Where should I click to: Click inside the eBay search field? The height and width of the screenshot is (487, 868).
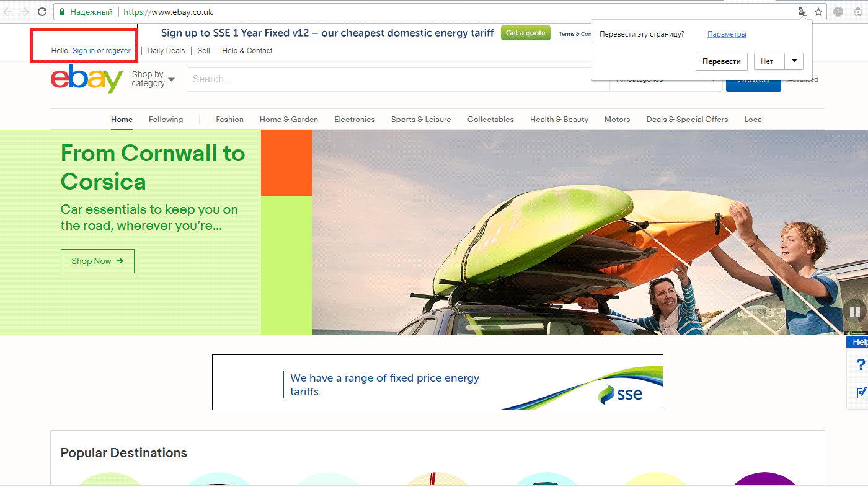[x=397, y=79]
